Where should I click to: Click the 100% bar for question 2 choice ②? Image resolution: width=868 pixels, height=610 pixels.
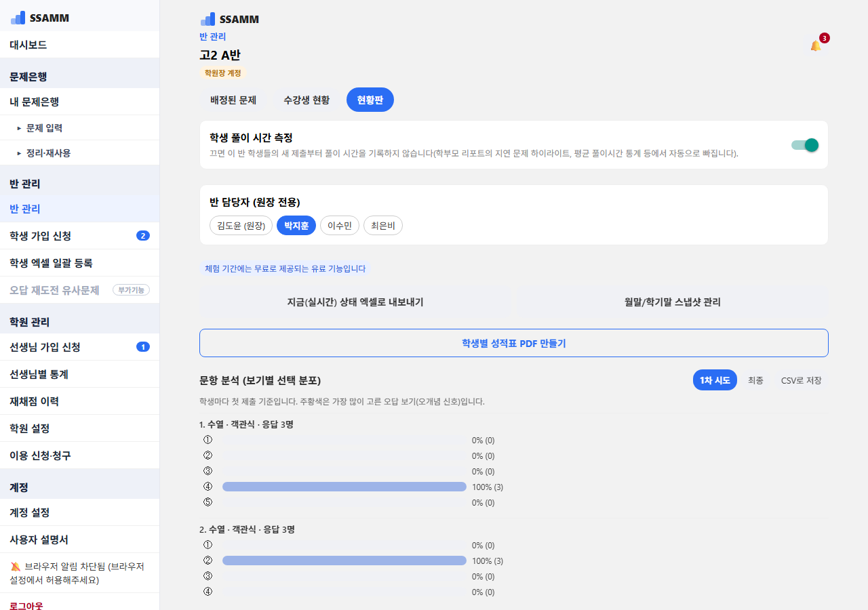(344, 561)
